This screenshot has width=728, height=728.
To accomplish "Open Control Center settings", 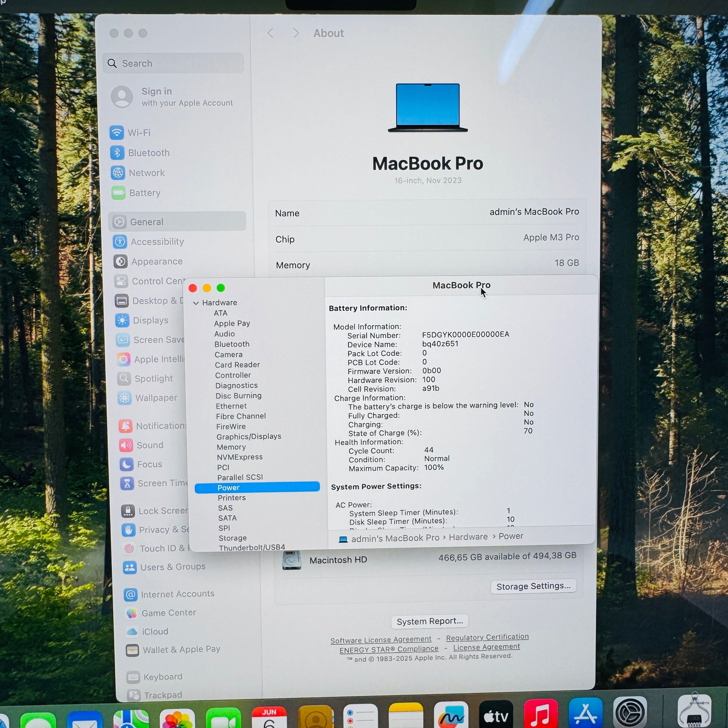I will [x=149, y=281].
